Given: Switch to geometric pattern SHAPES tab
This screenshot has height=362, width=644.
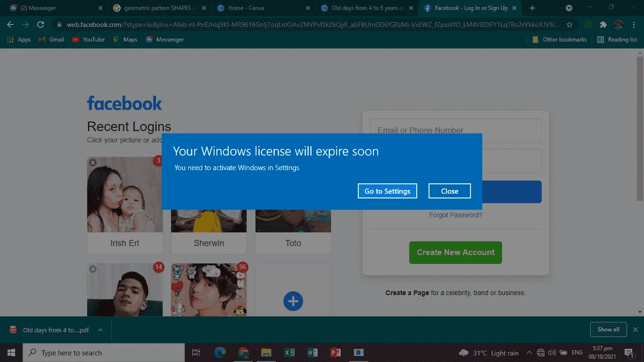Looking at the screenshot, I should 159,8.
